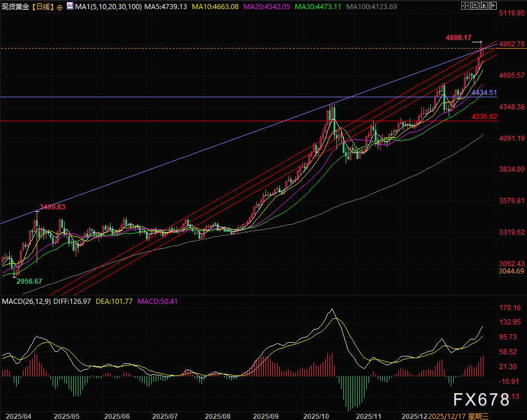Select the 现货黄金 instrument title

(15, 7)
